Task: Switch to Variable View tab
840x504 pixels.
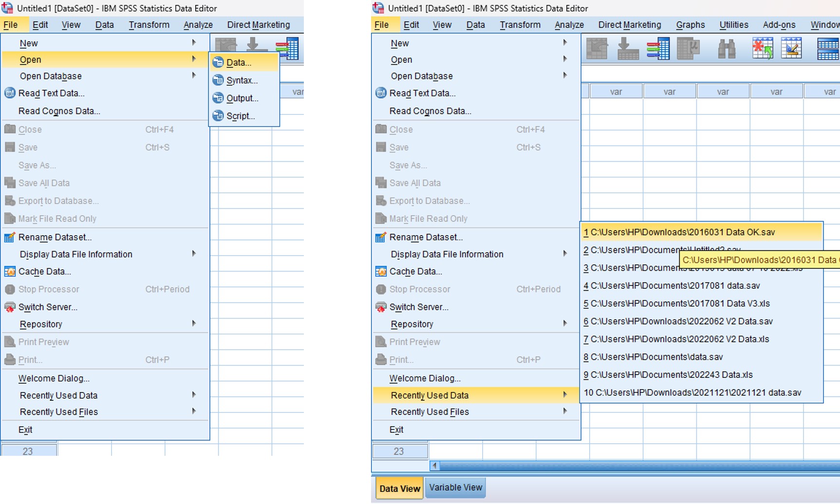Action: point(455,487)
